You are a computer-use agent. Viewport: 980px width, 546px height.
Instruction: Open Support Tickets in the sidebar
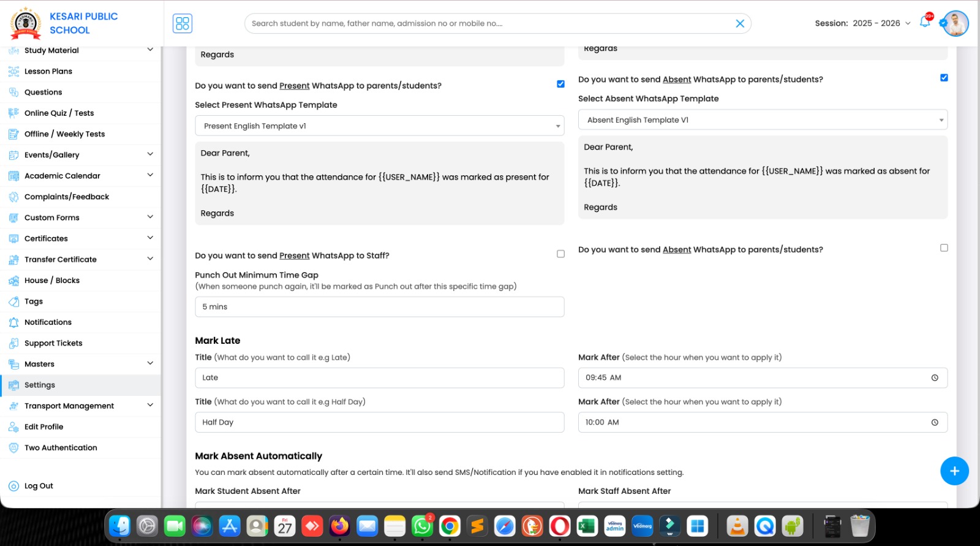[53, 343]
